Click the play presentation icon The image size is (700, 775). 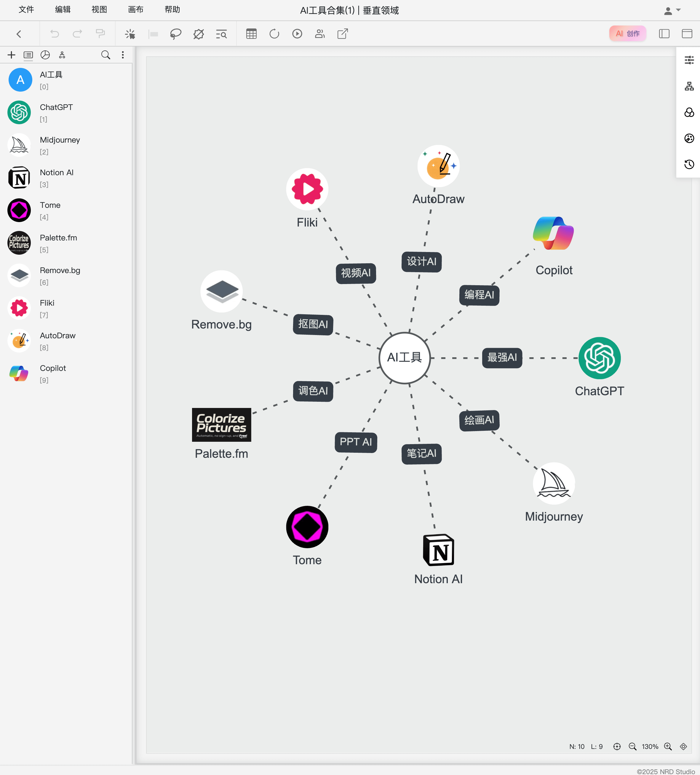coord(297,34)
